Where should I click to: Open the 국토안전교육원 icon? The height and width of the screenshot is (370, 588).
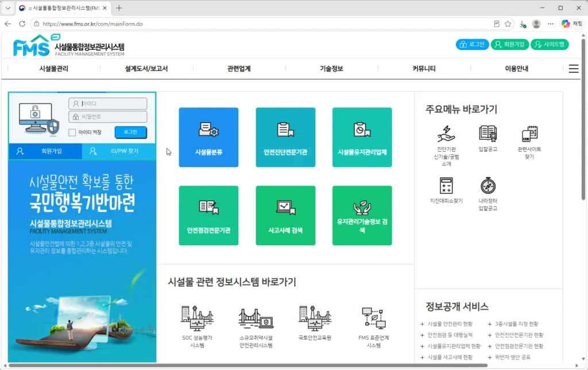315,319
